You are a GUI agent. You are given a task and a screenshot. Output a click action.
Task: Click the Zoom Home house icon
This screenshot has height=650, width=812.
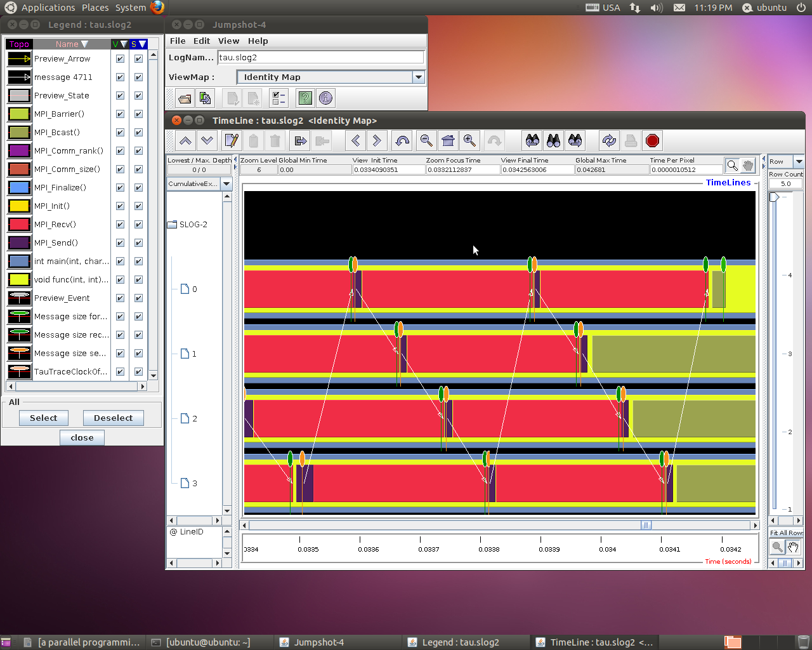[x=448, y=141]
